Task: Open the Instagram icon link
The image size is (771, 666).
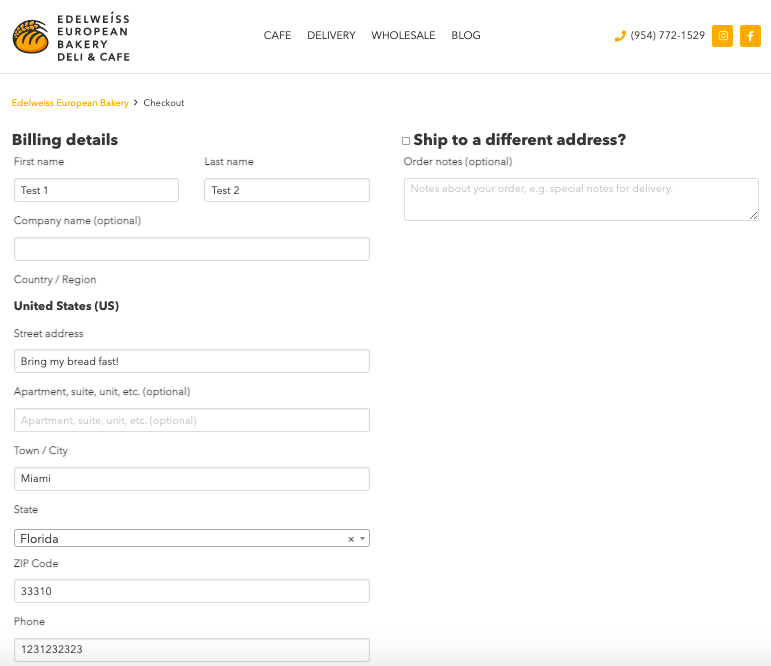Action: click(x=722, y=36)
